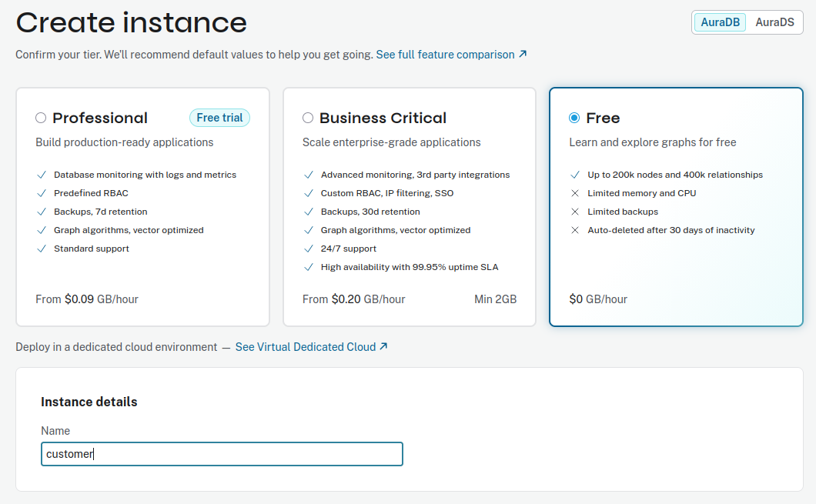Click the external arrow icon after feature comparison
The image size is (816, 504).
523,55
